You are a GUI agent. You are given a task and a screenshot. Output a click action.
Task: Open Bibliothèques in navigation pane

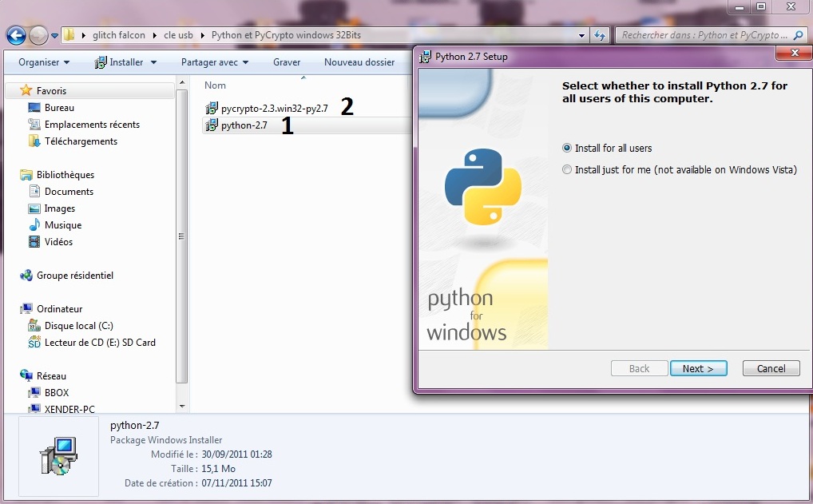pos(65,175)
